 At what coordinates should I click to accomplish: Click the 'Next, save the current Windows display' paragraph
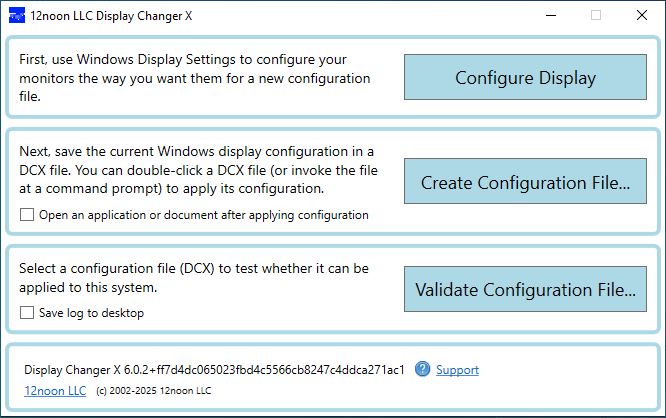tap(198, 170)
